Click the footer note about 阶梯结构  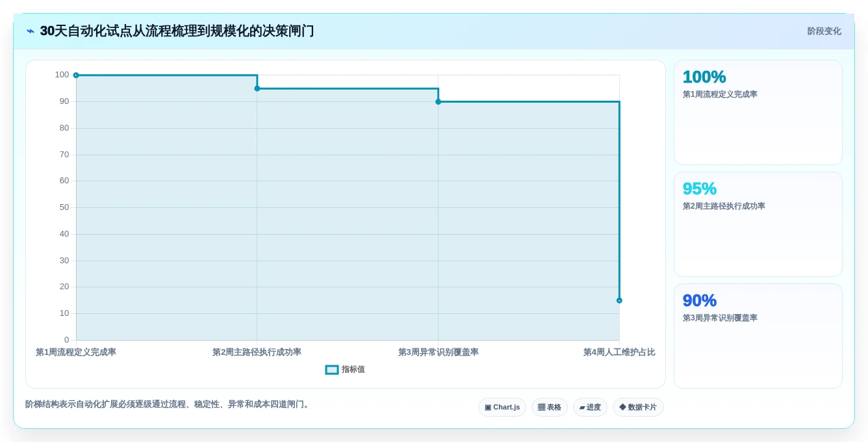pyautogui.click(x=169, y=404)
